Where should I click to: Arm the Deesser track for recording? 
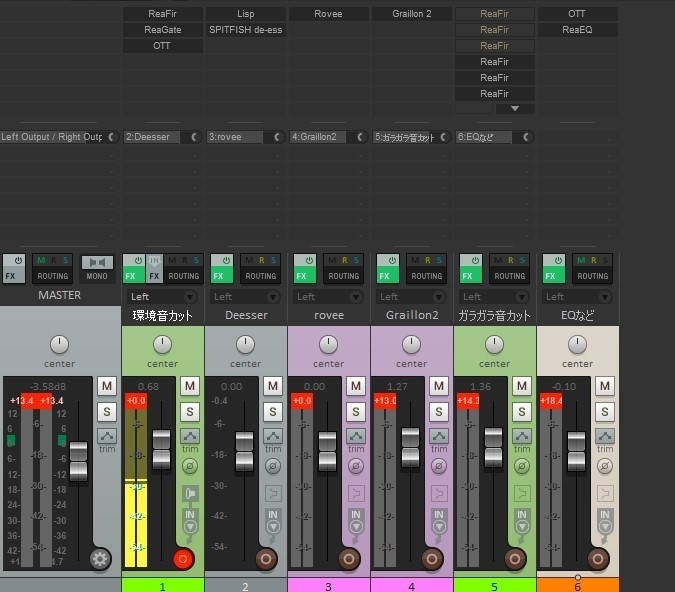click(x=266, y=559)
